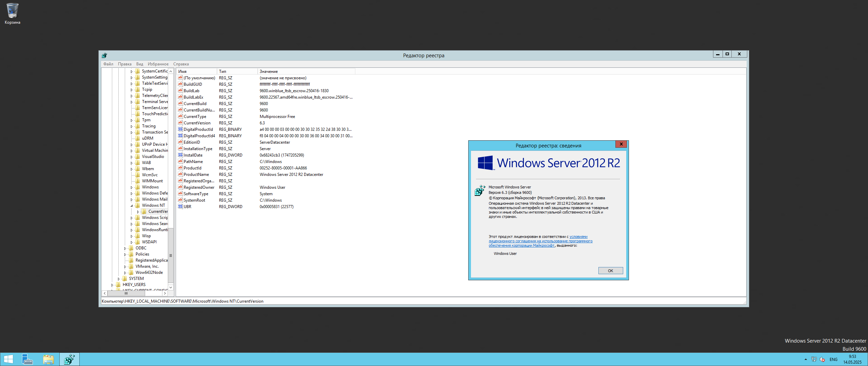
Task: Close the Registry Editor About dialog
Action: [x=621, y=144]
